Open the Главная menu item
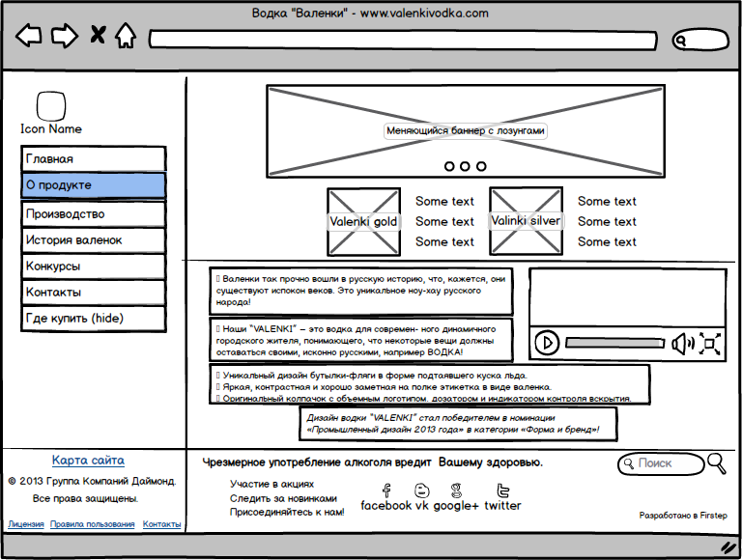This screenshot has width=742, height=560. point(94,159)
